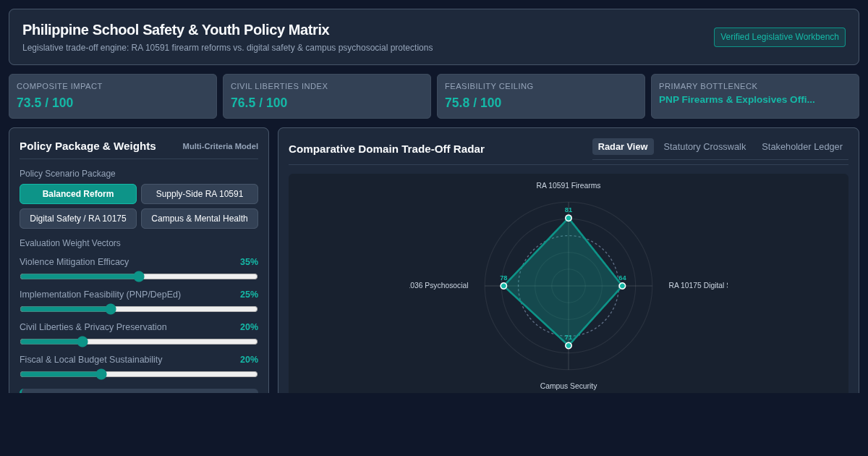The image size is (868, 456).
Task: Click the 'Comparative Domain Trade-Off Radar' heading
Action: pos(386,149)
